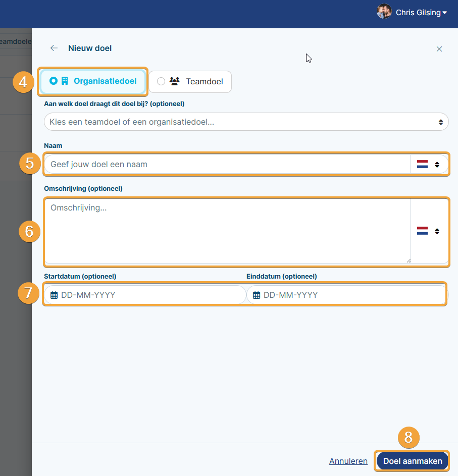This screenshot has height=476, width=458.
Task: Click the caret arrow next to Chris Gilsing
Action: (445, 13)
